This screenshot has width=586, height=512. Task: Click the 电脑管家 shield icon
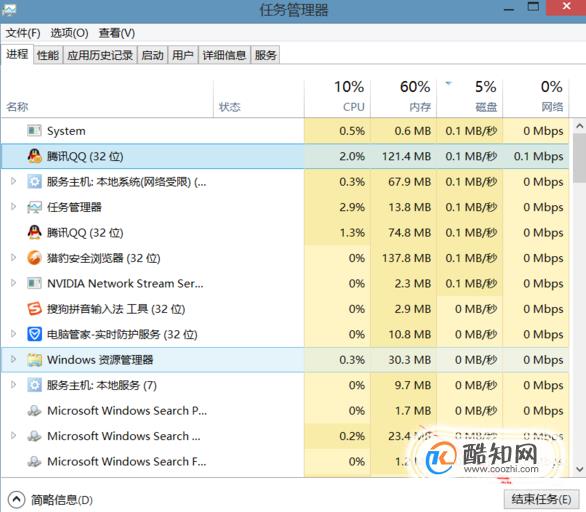click(x=34, y=334)
